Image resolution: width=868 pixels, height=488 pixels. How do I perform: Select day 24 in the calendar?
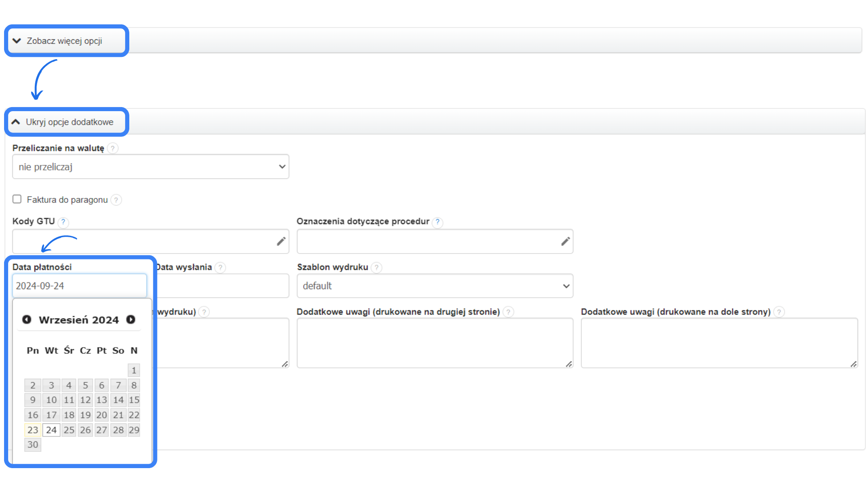[x=52, y=430]
